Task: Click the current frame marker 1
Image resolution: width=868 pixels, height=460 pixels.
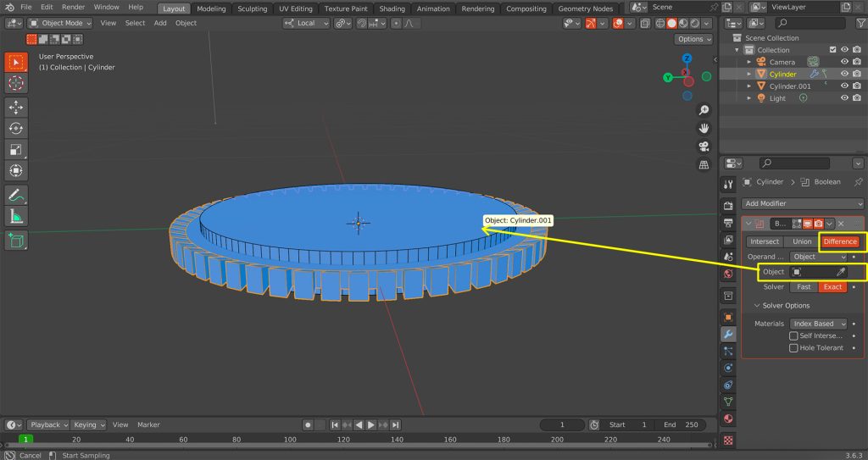Action: pyautogui.click(x=25, y=439)
